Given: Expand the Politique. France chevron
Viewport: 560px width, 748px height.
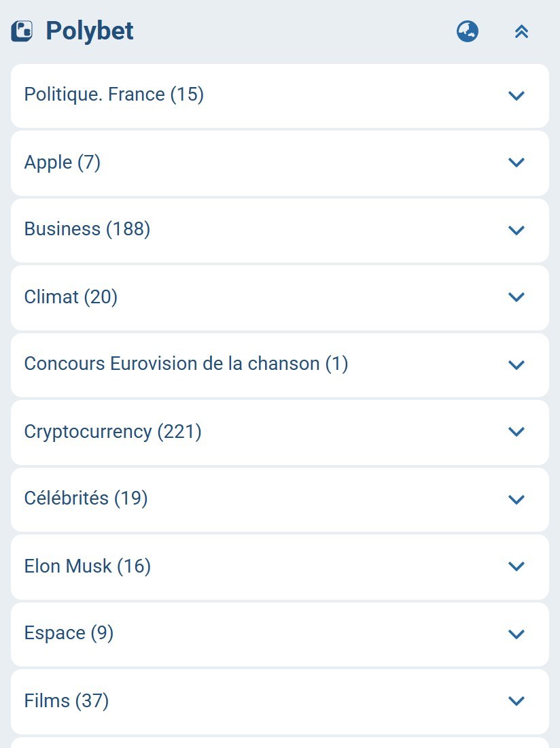Looking at the screenshot, I should pyautogui.click(x=516, y=95).
